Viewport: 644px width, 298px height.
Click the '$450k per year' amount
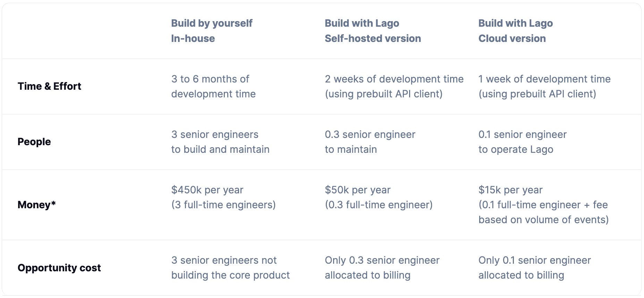point(207,190)
